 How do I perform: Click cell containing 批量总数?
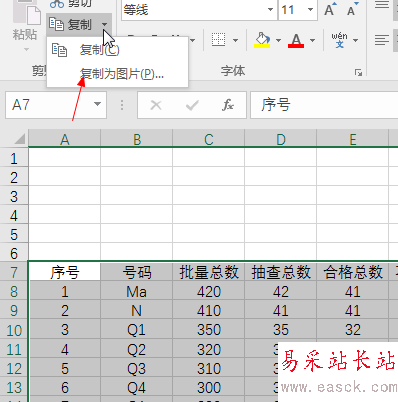[209, 272]
